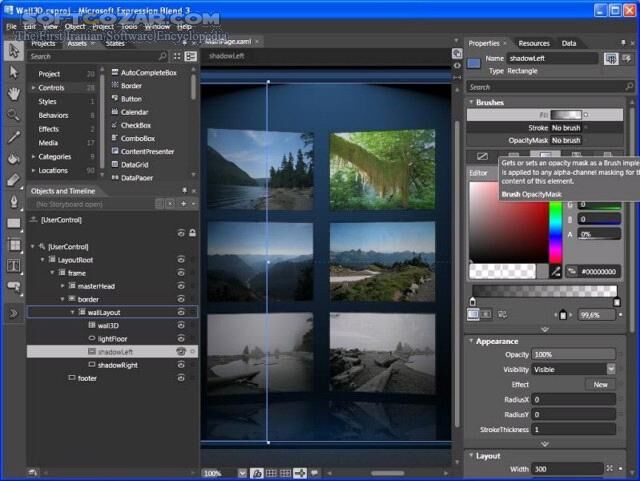640x481 pixels.
Task: Select the Paint Bucket tool
Action: (13, 158)
